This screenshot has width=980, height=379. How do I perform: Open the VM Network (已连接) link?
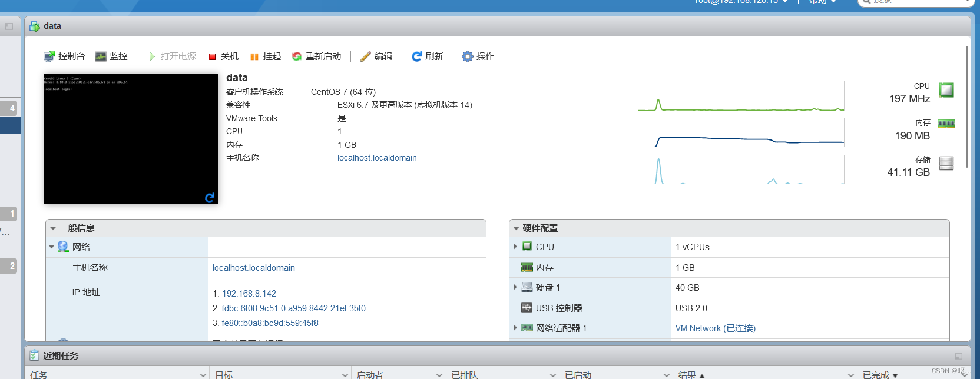click(716, 328)
